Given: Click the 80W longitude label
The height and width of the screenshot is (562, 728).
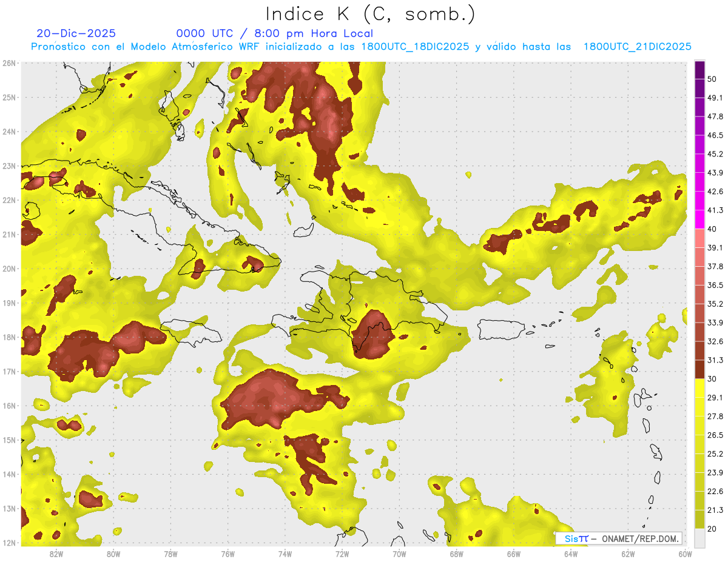Looking at the screenshot, I should pyautogui.click(x=113, y=554).
